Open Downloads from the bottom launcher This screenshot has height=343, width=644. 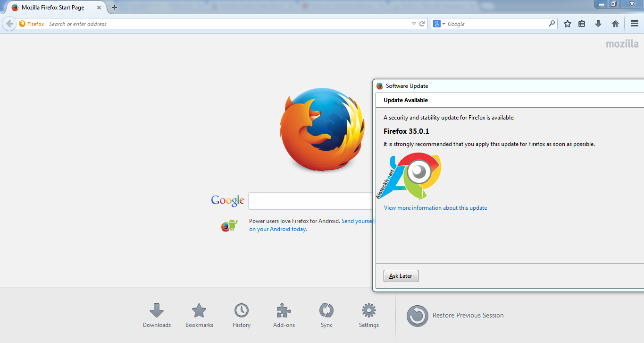157,316
